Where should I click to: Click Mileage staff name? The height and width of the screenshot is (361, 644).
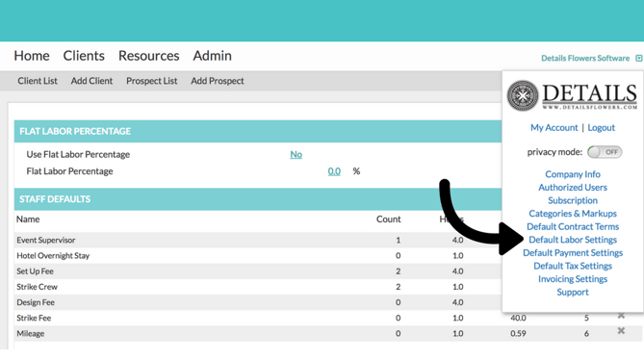(x=31, y=333)
